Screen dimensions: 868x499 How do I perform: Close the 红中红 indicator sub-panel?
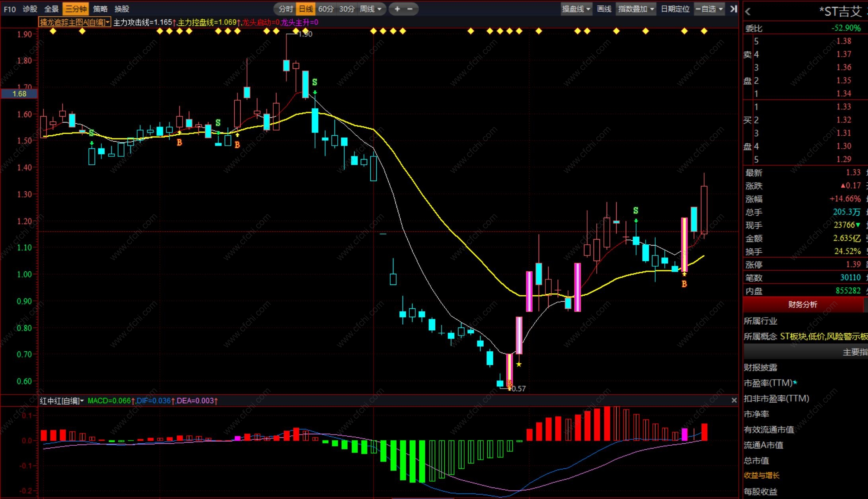[x=734, y=400]
